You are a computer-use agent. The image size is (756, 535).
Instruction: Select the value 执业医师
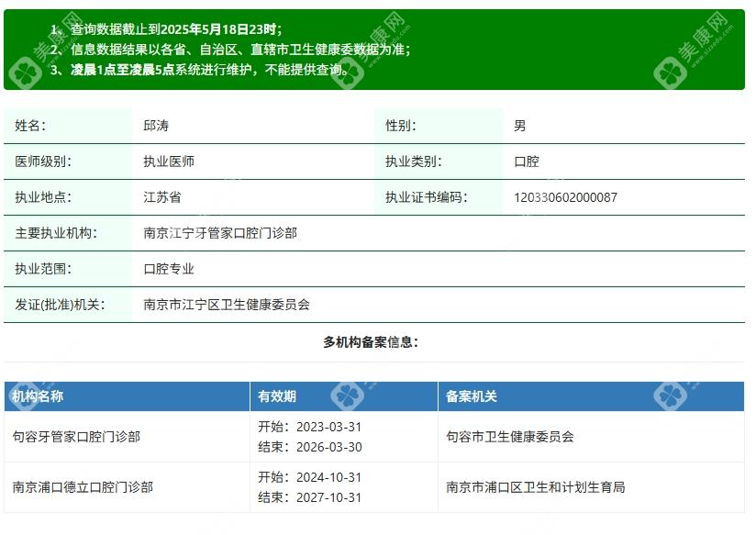tap(168, 162)
